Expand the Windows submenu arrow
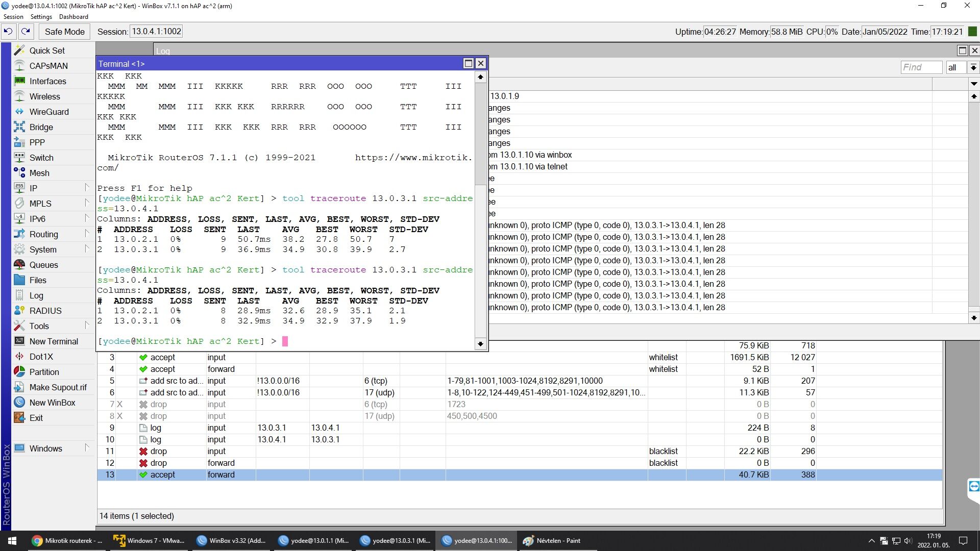The width and height of the screenshot is (980, 551). pyautogui.click(x=87, y=448)
